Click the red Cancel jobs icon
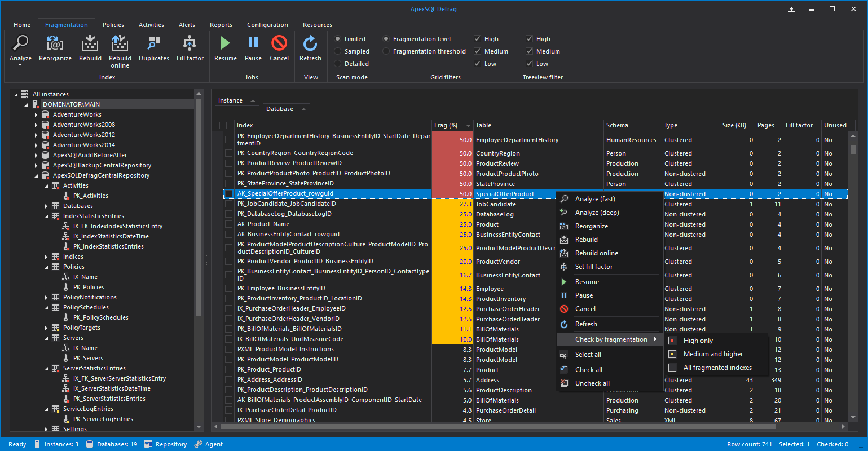Screen dimensions: 868x451 tap(279, 44)
